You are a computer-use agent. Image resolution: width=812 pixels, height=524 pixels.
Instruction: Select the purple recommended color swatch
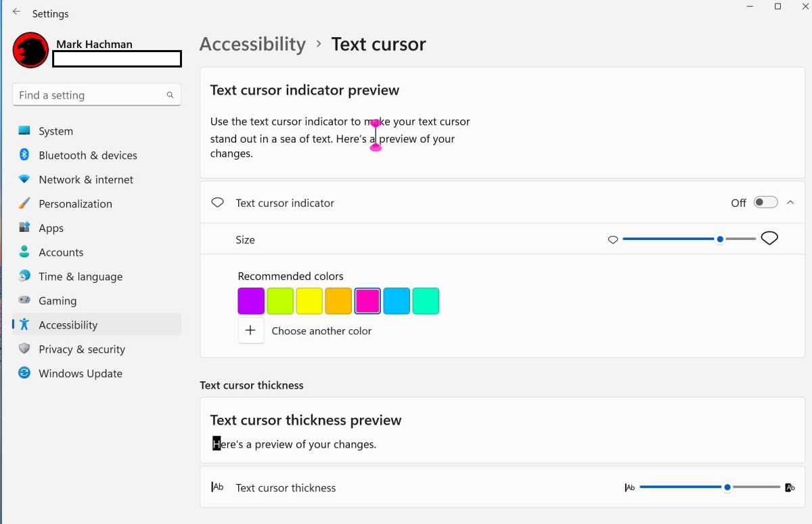pyautogui.click(x=250, y=301)
